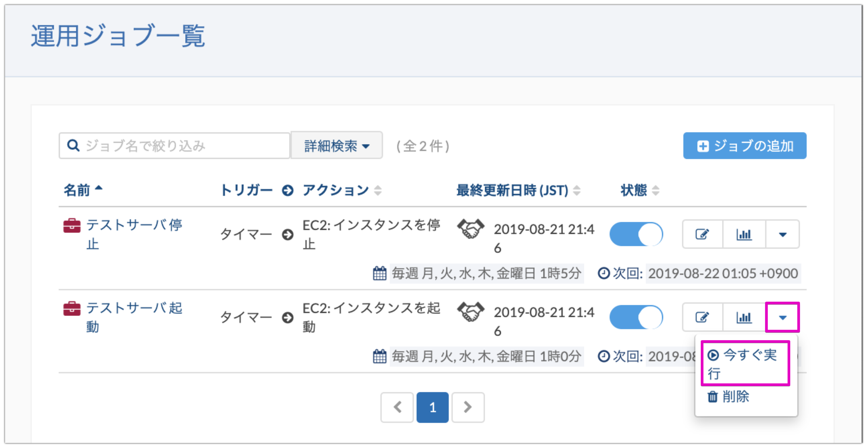Click the 運用ジョブ一覧 page heading
Image resolution: width=868 pixels, height=448 pixels.
[x=118, y=36]
